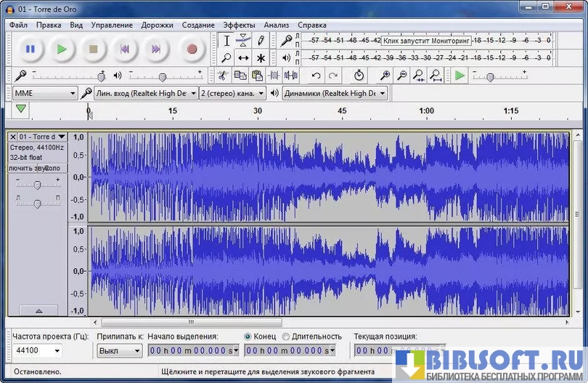
Task: Expand the Частота проекта 44100 dropdown
Action: 39,350
